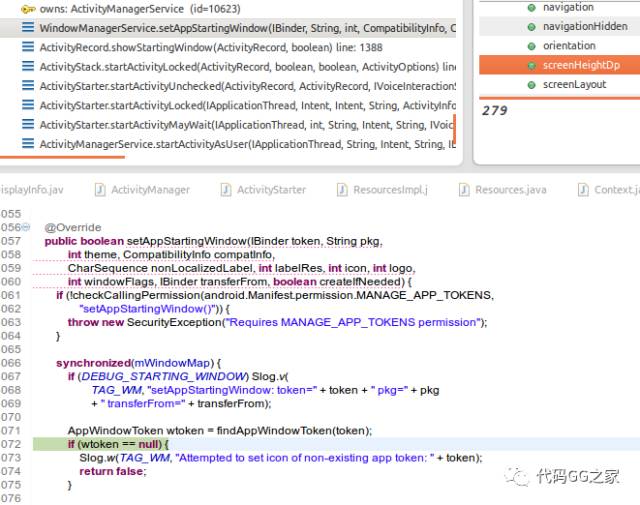Viewport: 640px width, 505px height.
Task: Click line number 072 in the gutter
Action: (x=11, y=444)
